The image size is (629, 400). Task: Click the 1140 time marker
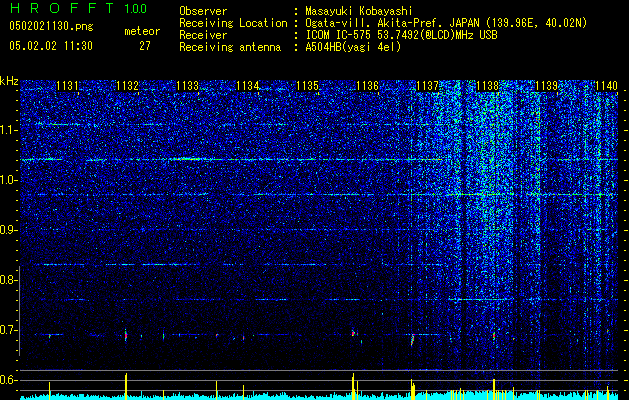pyautogui.click(x=607, y=85)
